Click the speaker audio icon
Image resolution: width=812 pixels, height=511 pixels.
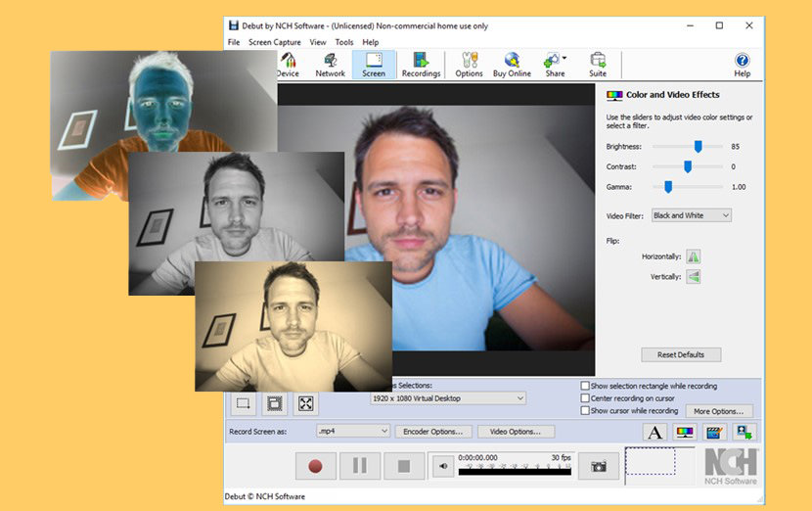443,466
